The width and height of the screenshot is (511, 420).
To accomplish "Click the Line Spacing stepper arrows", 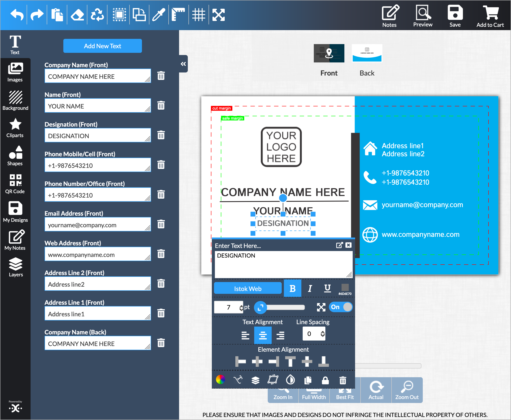I will 322,334.
